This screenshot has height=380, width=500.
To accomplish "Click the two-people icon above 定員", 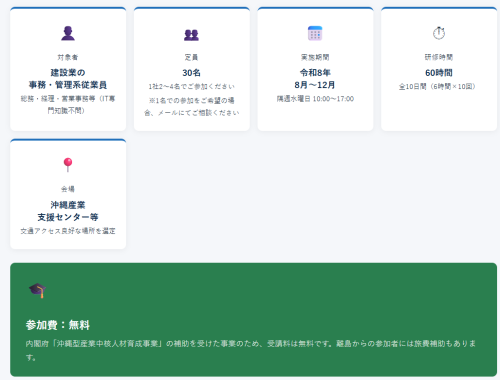I will [x=191, y=35].
